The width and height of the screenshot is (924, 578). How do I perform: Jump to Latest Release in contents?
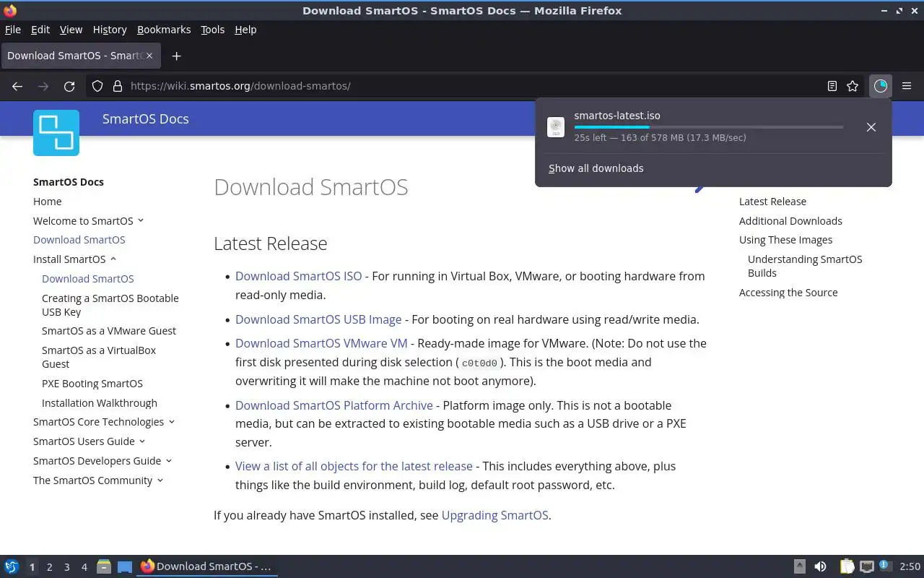pyautogui.click(x=772, y=202)
